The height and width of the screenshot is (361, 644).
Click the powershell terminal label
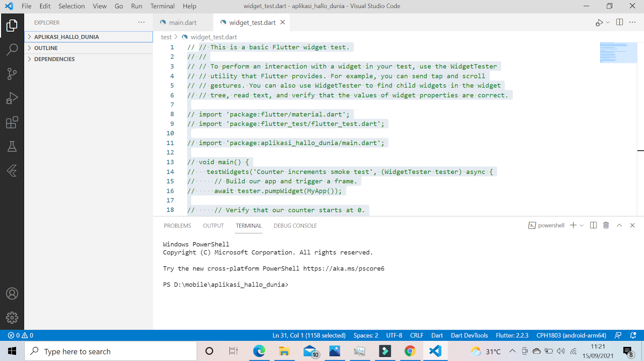546,225
